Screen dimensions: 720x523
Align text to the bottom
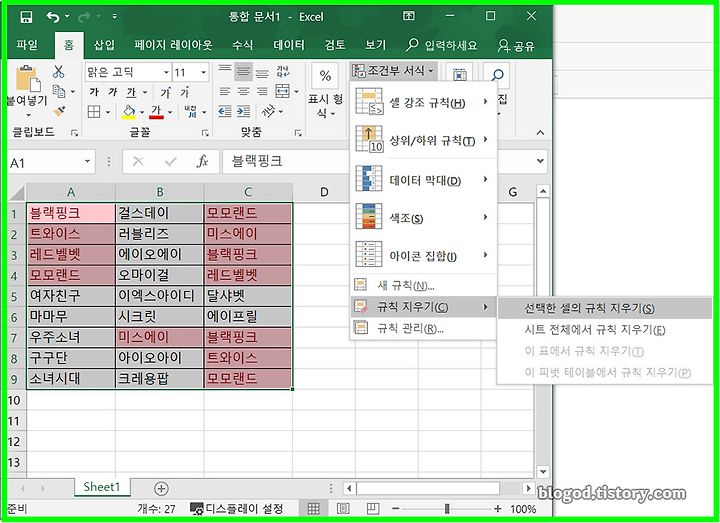pyautogui.click(x=262, y=72)
